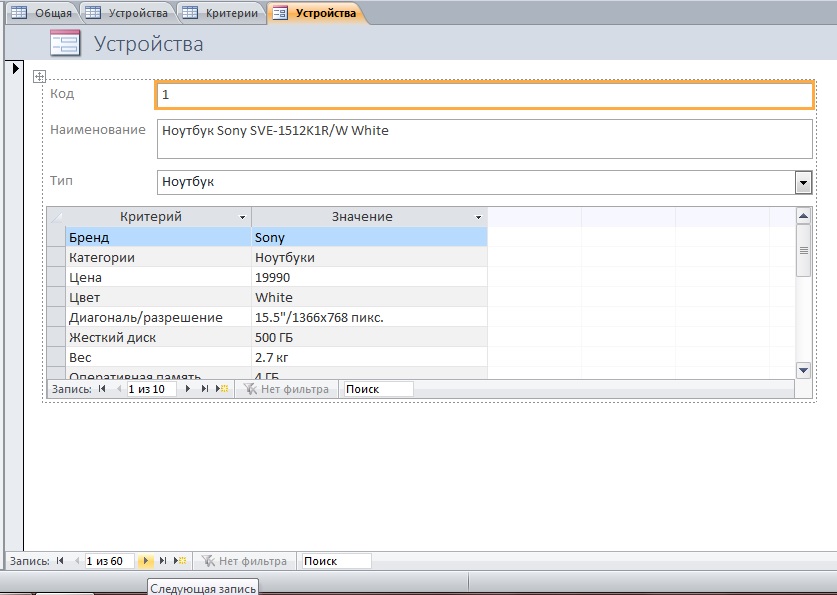
Task: Click the Код field label
Action: coord(62,93)
